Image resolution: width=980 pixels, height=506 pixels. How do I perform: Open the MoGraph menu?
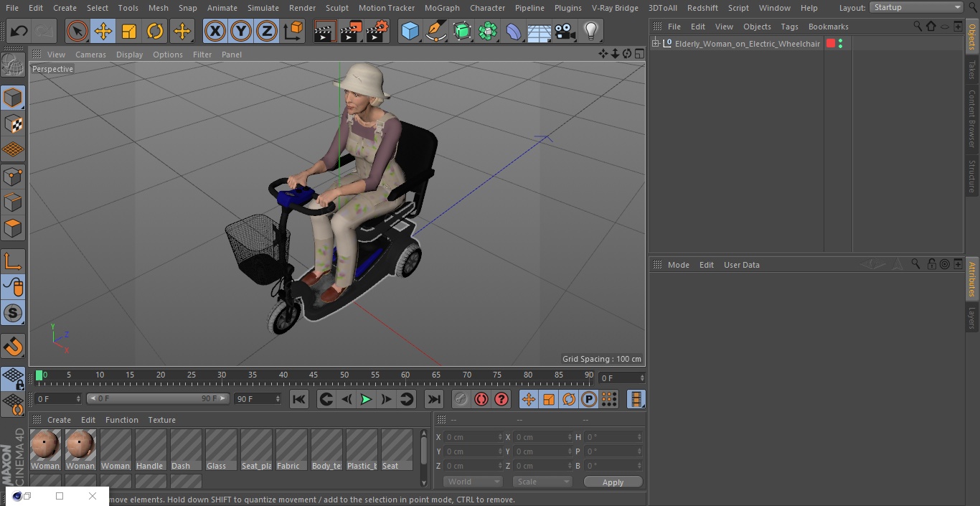point(442,8)
